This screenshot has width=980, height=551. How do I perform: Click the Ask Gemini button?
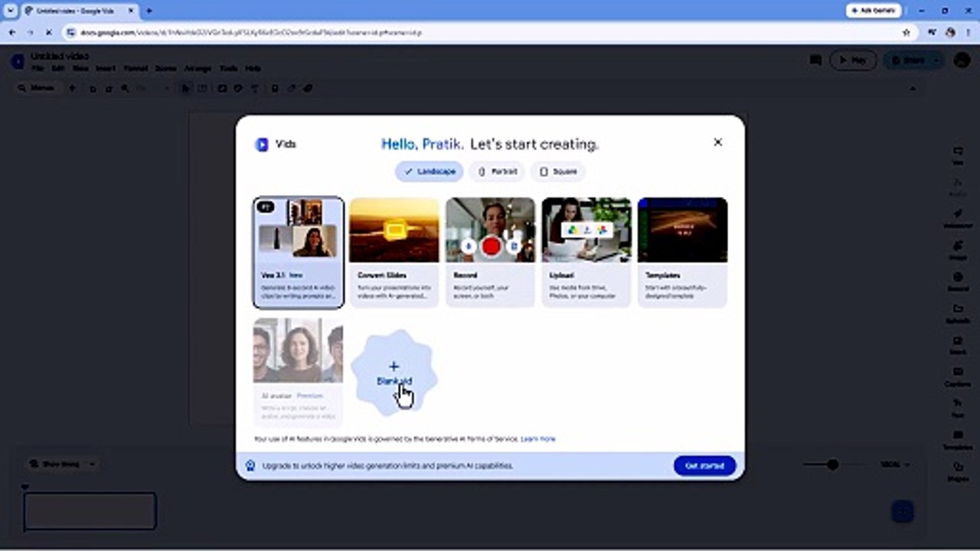tap(873, 11)
